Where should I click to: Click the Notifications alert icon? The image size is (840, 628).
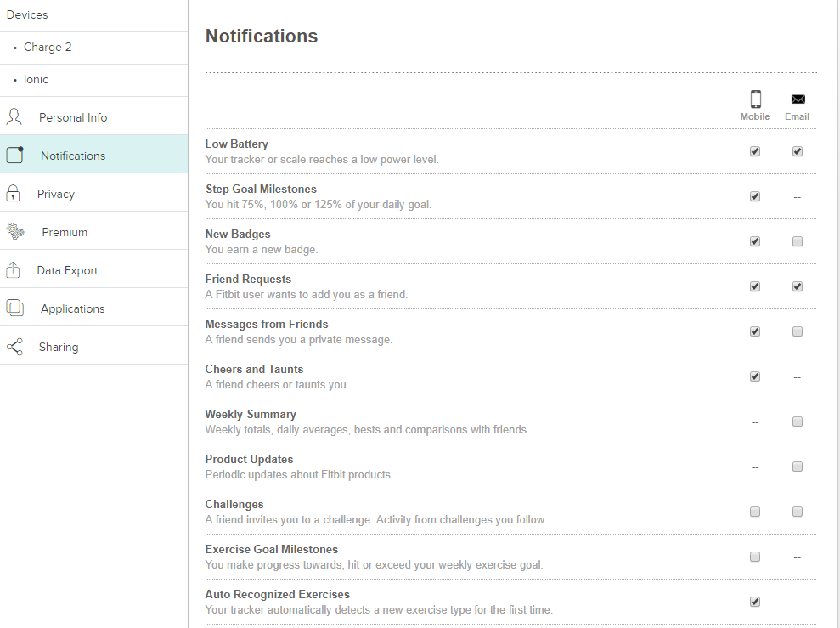[13, 154]
